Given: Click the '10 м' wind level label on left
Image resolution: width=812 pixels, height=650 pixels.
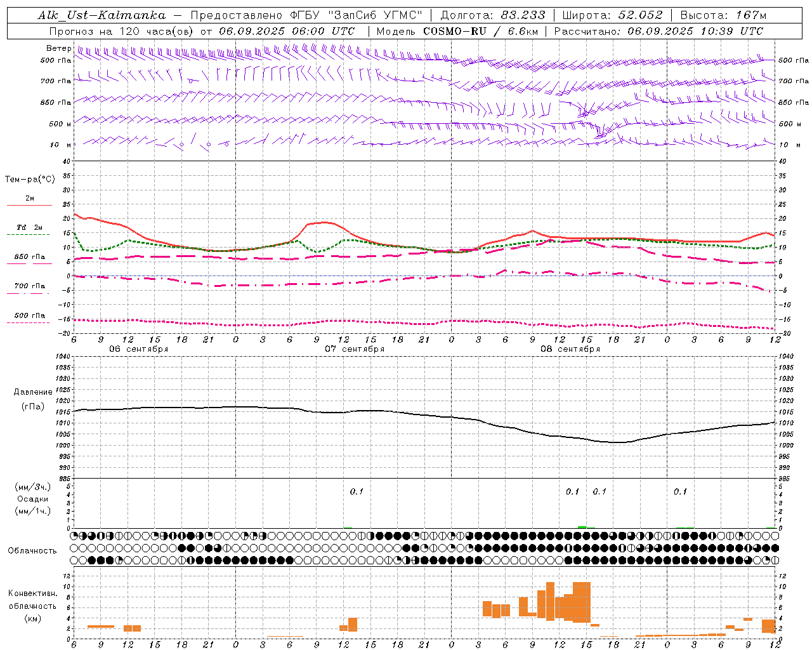Looking at the screenshot, I should [x=61, y=145].
